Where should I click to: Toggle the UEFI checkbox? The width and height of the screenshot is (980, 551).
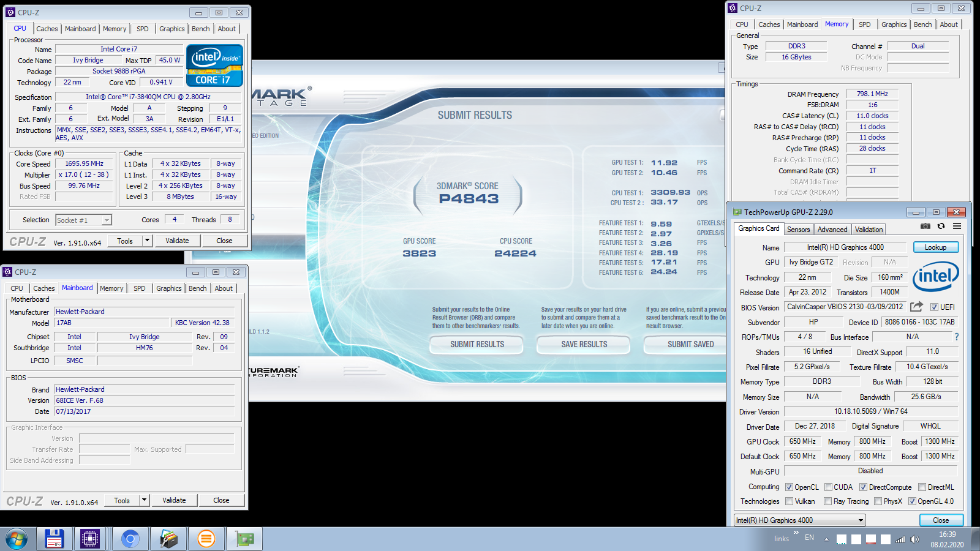click(934, 307)
